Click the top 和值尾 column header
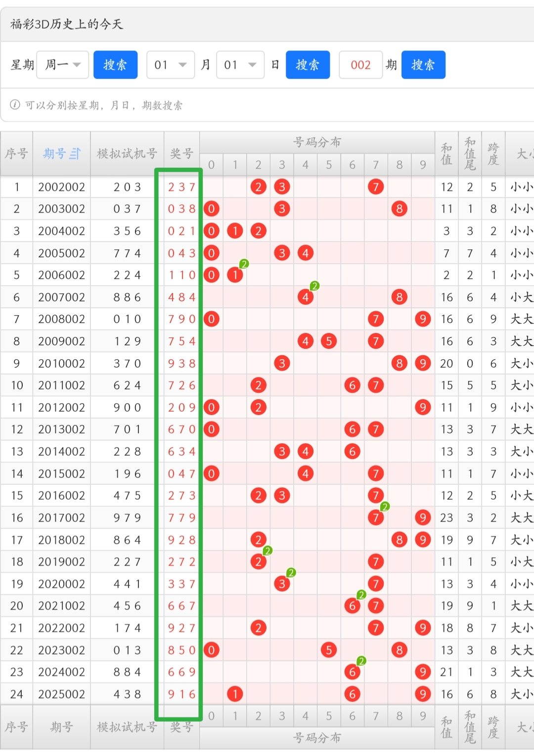This screenshot has width=534, height=756. (470, 154)
